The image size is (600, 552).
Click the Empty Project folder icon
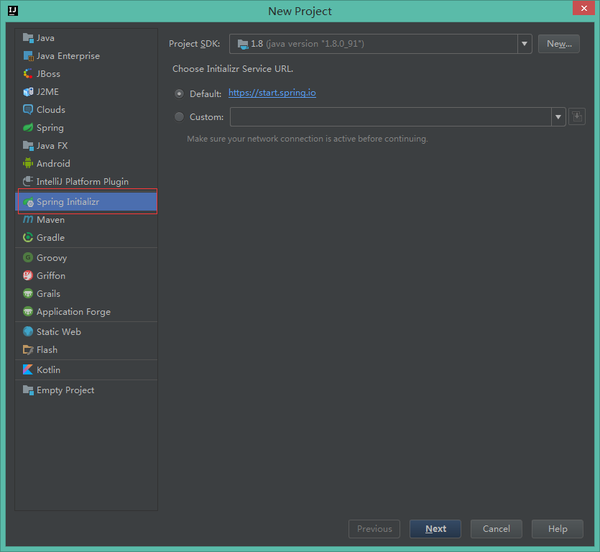pyautogui.click(x=28, y=390)
